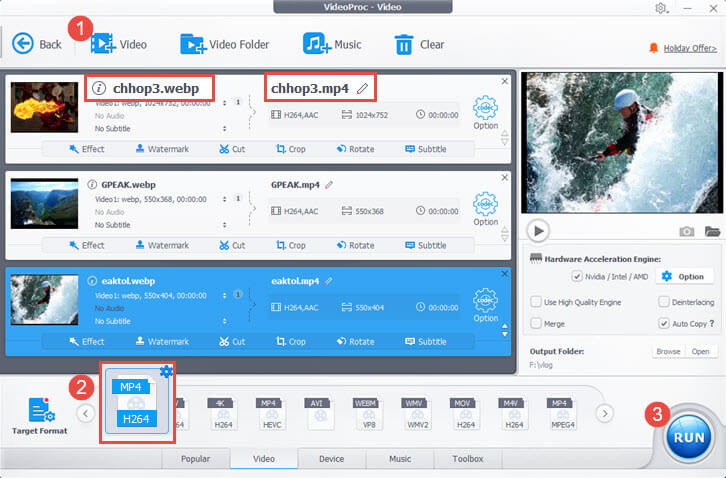
Task: Add Watermark to chhop3.webp
Action: [x=163, y=149]
